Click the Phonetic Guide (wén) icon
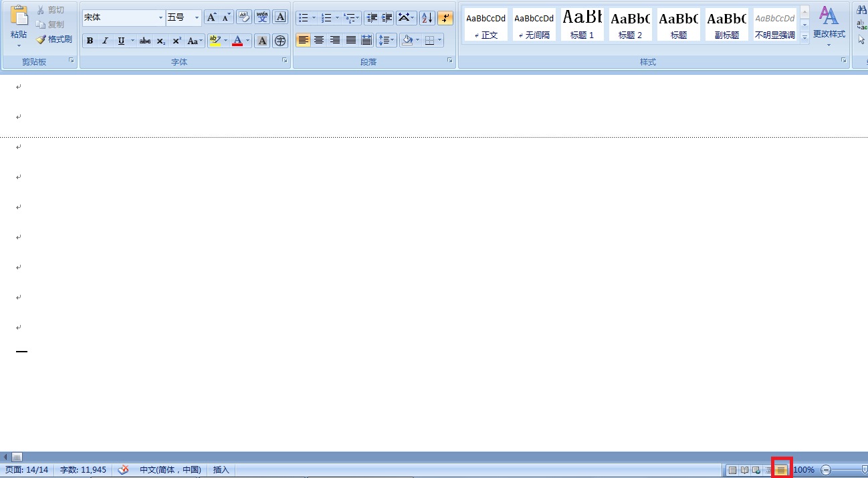868x478 pixels. click(262, 17)
